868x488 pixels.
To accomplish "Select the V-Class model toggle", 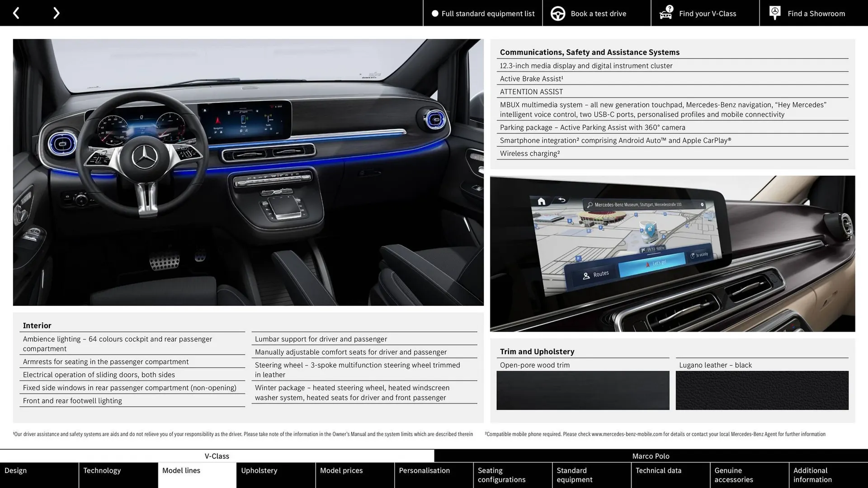I will coord(217,456).
